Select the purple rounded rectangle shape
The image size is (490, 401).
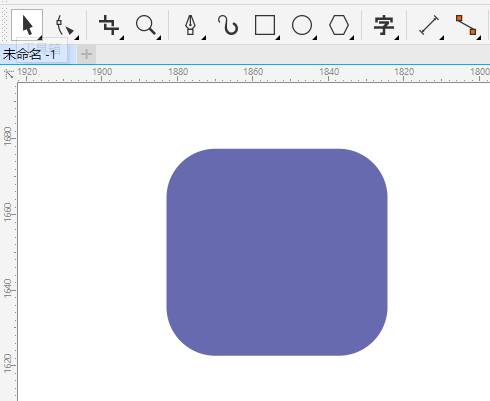pos(277,252)
